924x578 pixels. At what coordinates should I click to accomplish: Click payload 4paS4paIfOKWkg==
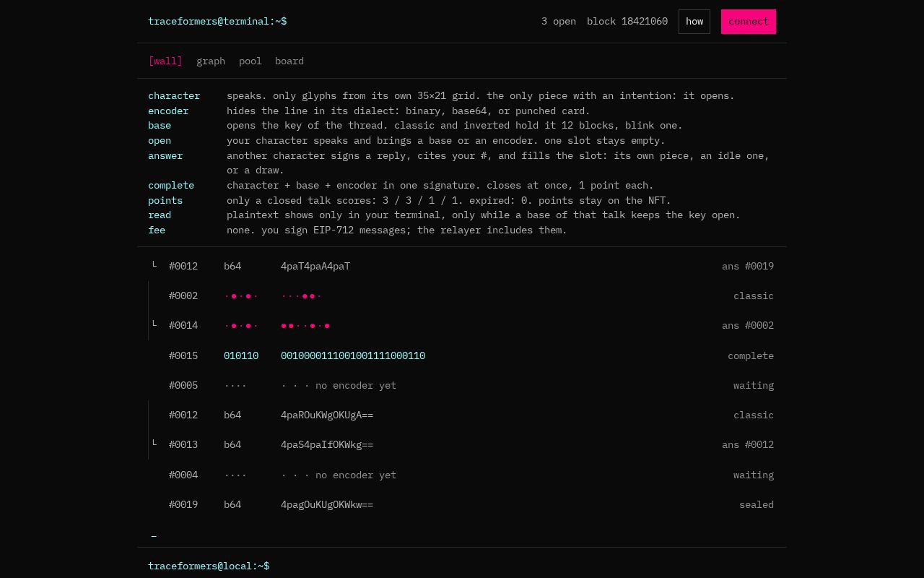(x=327, y=444)
